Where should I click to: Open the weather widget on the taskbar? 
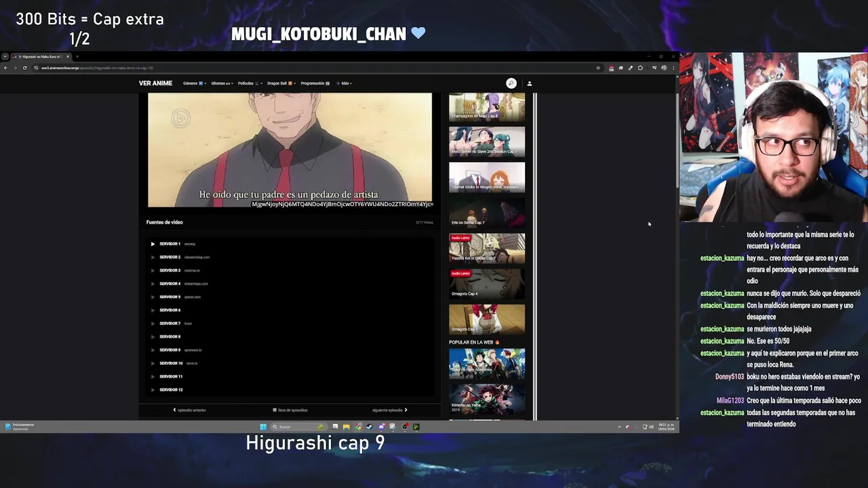click(19, 427)
